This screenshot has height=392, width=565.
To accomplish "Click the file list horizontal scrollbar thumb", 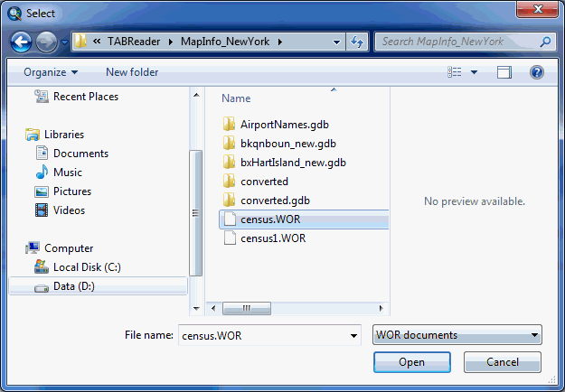I will pos(247,308).
